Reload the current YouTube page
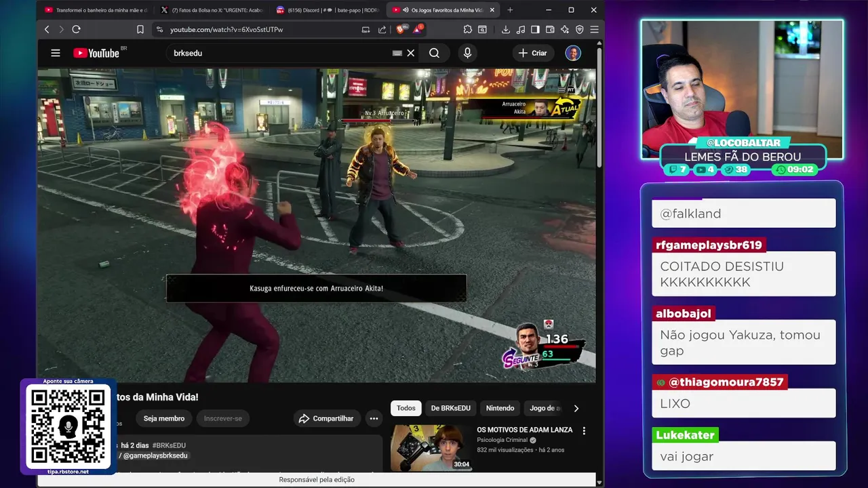The width and height of the screenshot is (868, 488). (76, 29)
